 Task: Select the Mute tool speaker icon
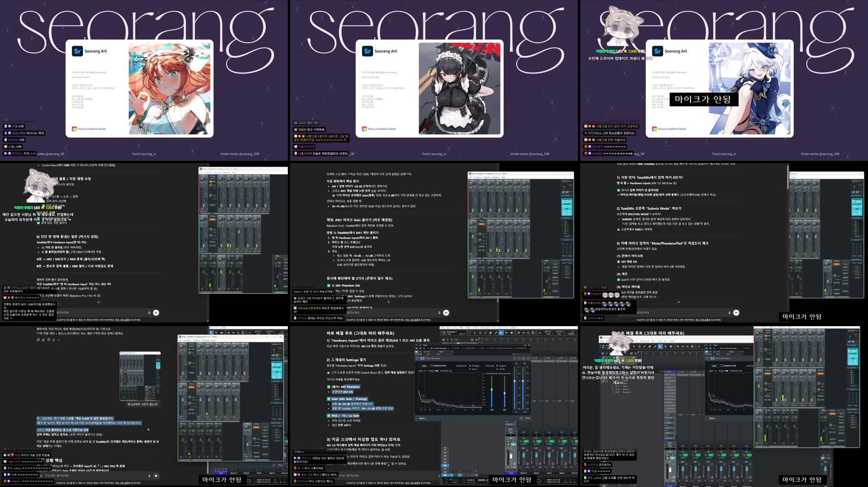[501, 333]
